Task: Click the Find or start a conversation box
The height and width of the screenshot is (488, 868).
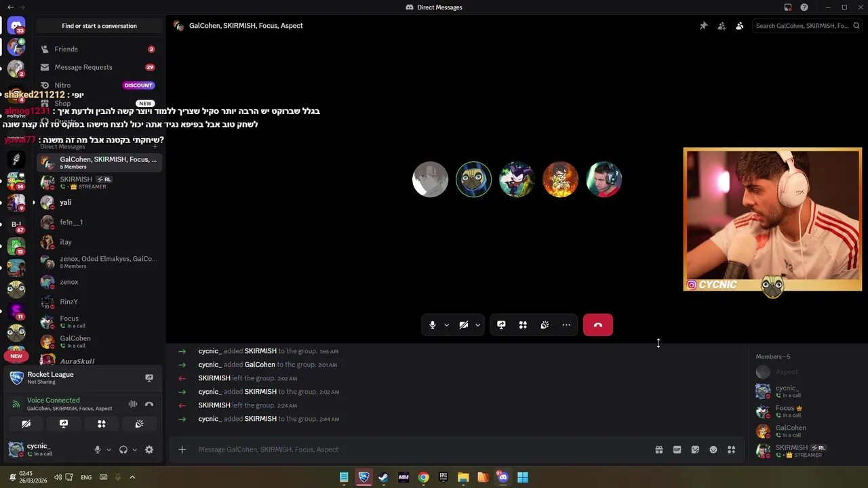Action: click(x=100, y=26)
